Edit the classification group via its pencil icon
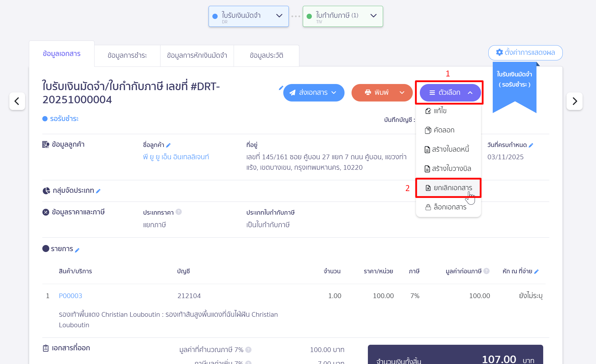The height and width of the screenshot is (364, 596). [x=98, y=191]
